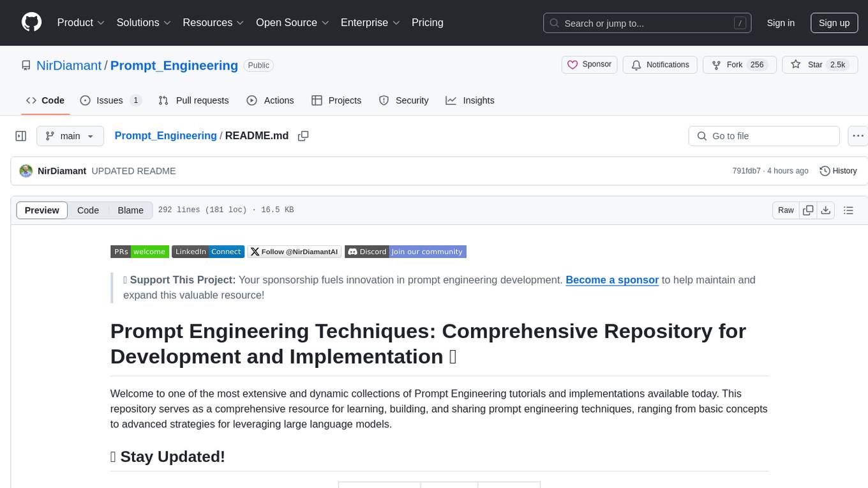Click the LinkedIn Connect badge
This screenshot has width=868, height=488.
[208, 252]
